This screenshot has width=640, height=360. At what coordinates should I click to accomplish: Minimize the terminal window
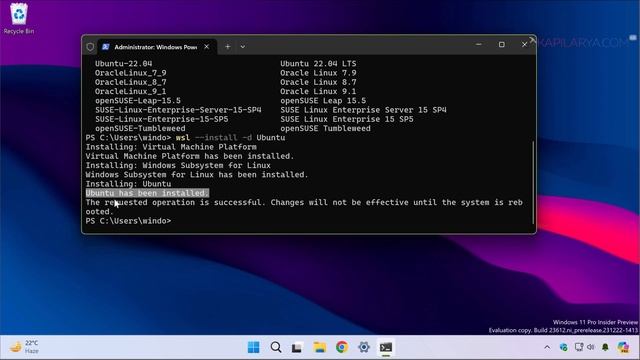point(478,44)
